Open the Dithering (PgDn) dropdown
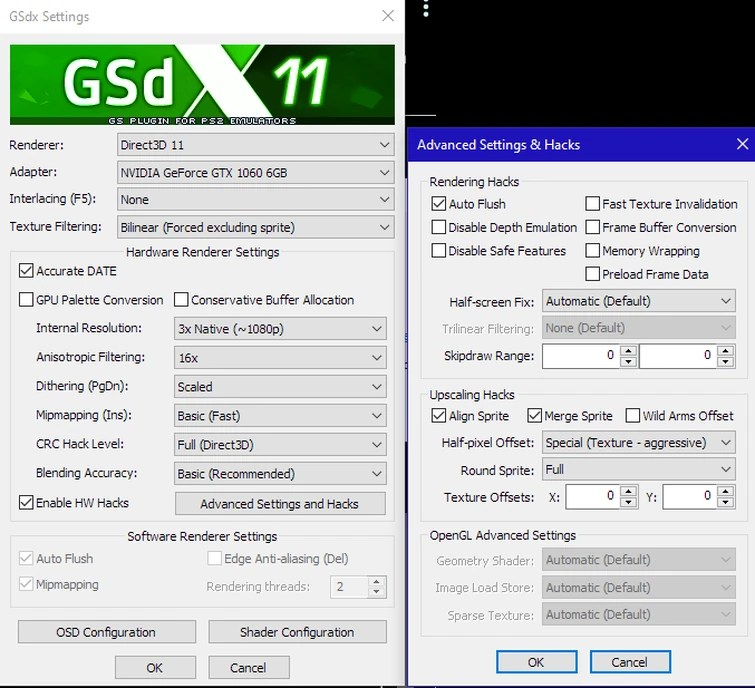Screen dimensions: 755x688 pos(280,387)
